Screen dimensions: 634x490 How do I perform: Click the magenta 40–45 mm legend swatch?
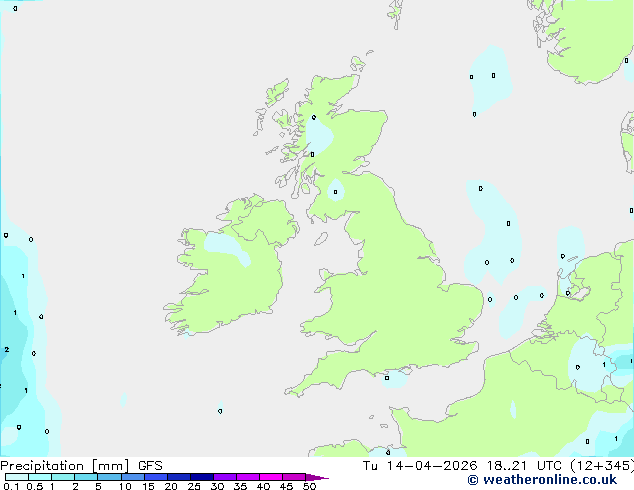point(271,477)
